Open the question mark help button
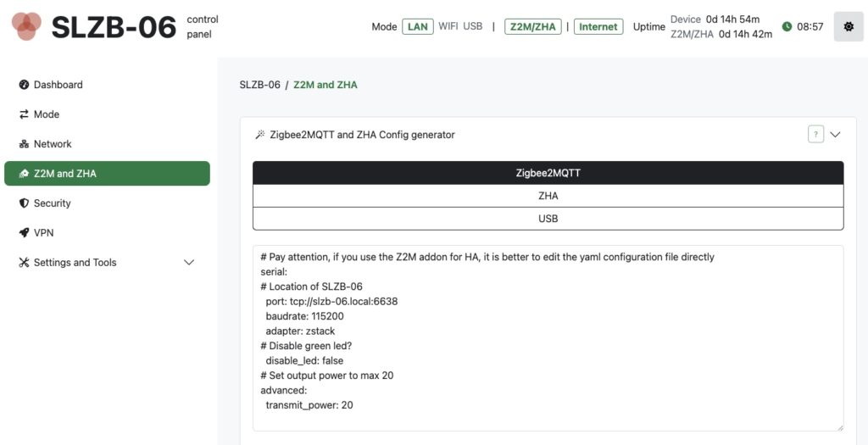The width and height of the screenshot is (868, 445). pyautogui.click(x=815, y=135)
